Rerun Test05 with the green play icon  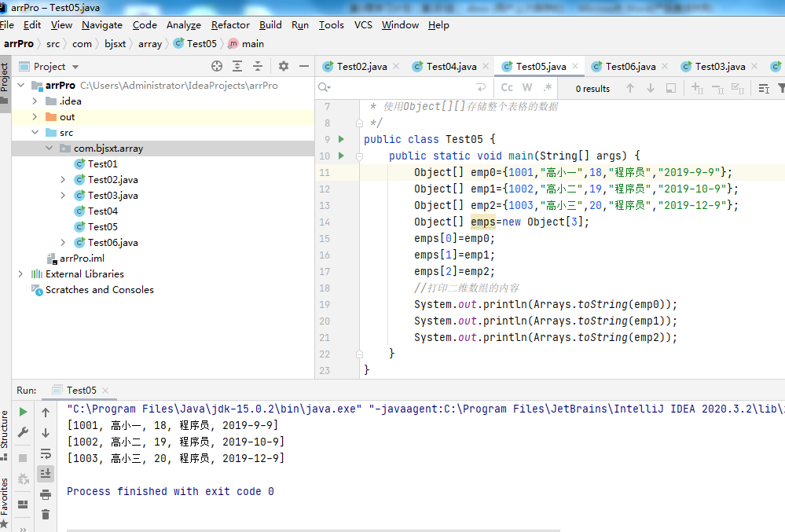23,412
